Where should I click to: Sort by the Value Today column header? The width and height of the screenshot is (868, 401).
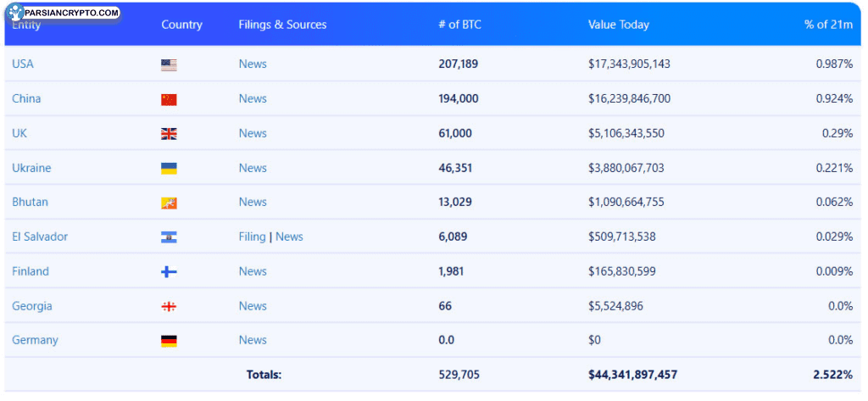pyautogui.click(x=618, y=25)
